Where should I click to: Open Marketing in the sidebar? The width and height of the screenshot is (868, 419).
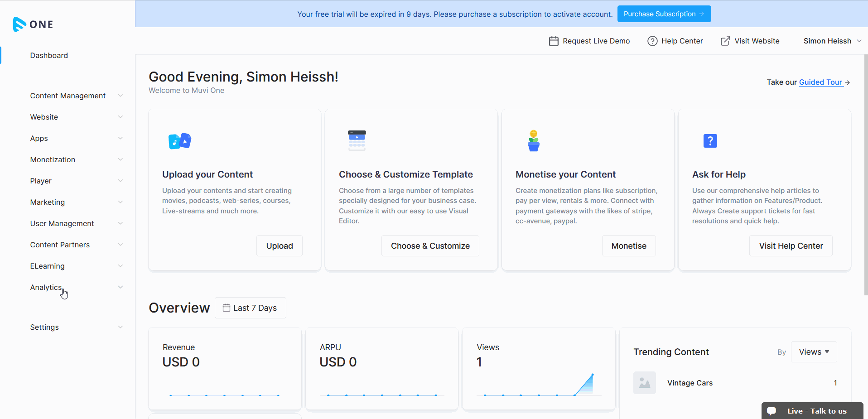click(x=48, y=202)
